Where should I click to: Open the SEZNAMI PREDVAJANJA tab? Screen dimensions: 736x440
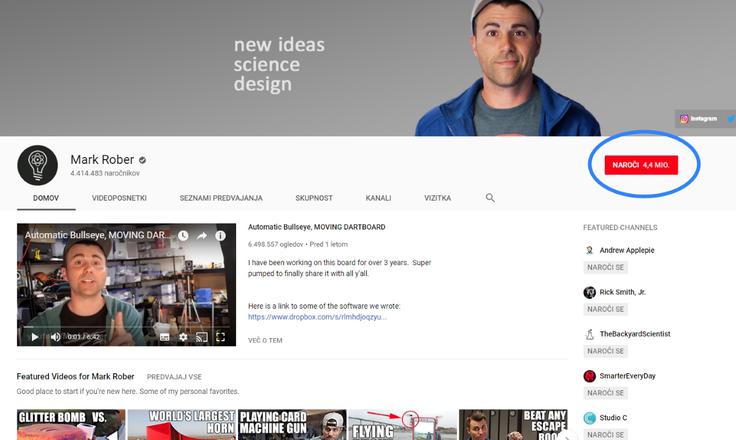click(221, 198)
